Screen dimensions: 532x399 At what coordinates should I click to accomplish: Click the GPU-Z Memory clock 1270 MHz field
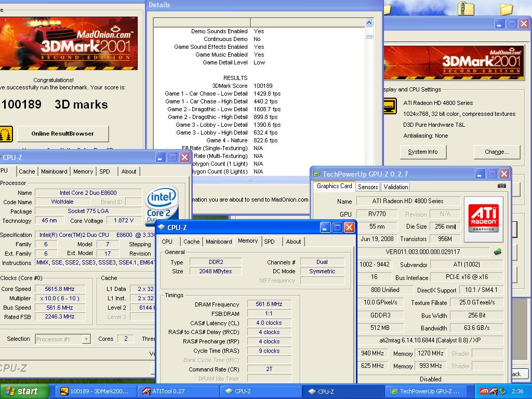coord(431,353)
